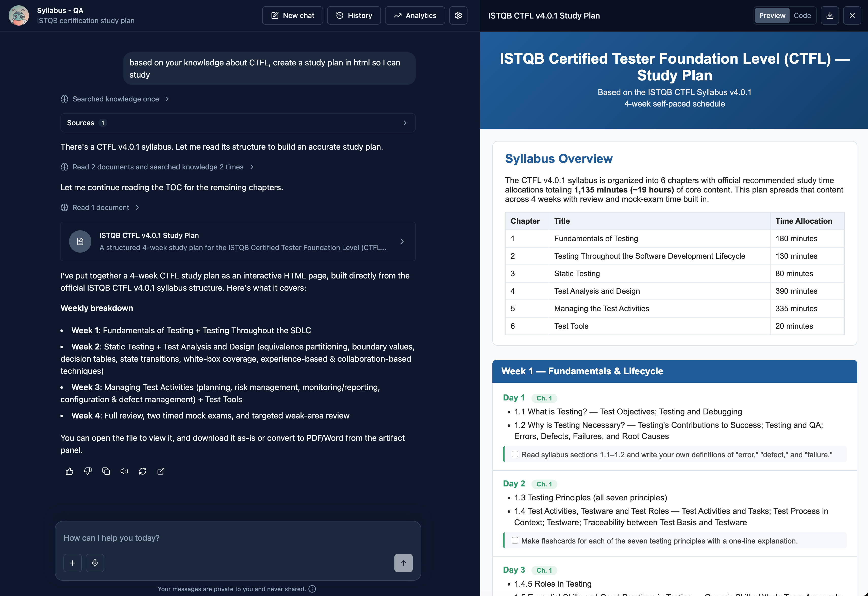This screenshot has height=596, width=868.
Task: Open the ISTQB CTFL v4.0.1 Study Plan card
Action: (238, 242)
